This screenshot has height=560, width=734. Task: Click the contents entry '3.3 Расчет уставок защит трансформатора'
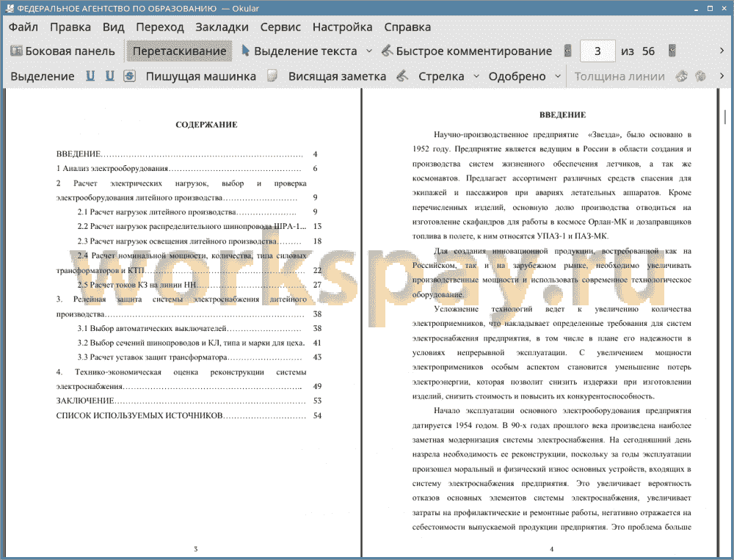coord(153,357)
